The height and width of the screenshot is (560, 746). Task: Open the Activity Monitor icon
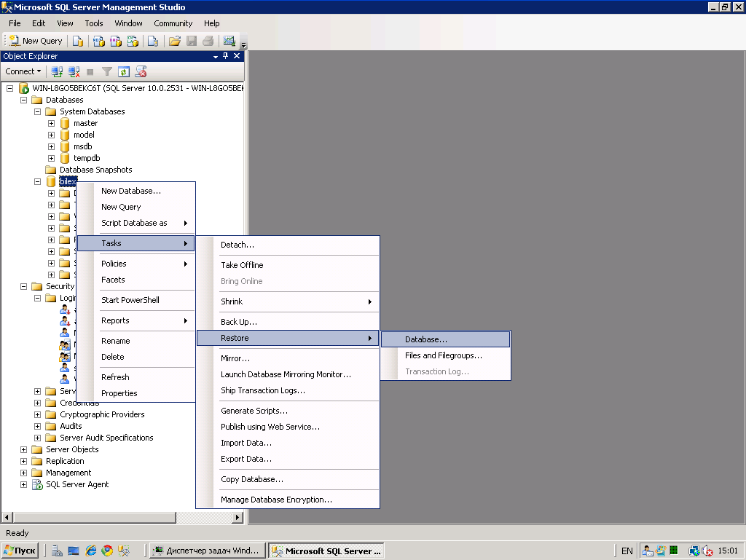coord(229,41)
